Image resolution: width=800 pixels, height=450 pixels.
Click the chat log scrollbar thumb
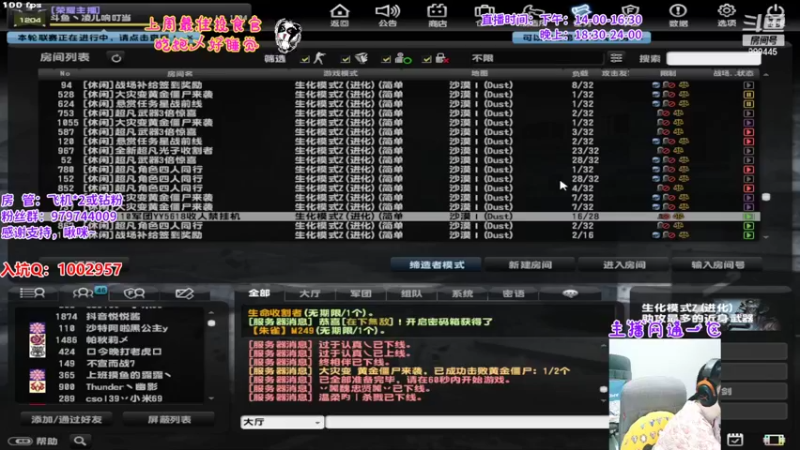pos(604,389)
